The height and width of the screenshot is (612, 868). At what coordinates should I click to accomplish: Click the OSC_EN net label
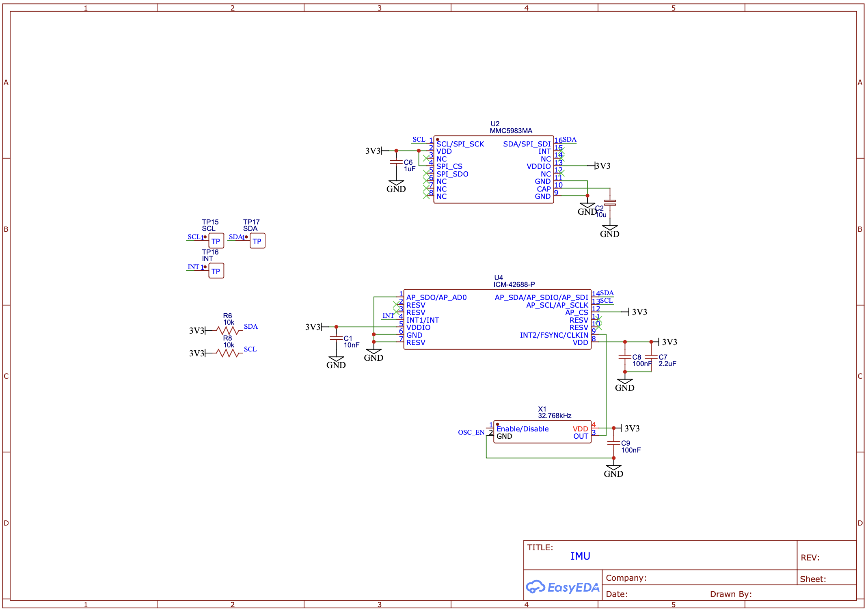(470, 432)
